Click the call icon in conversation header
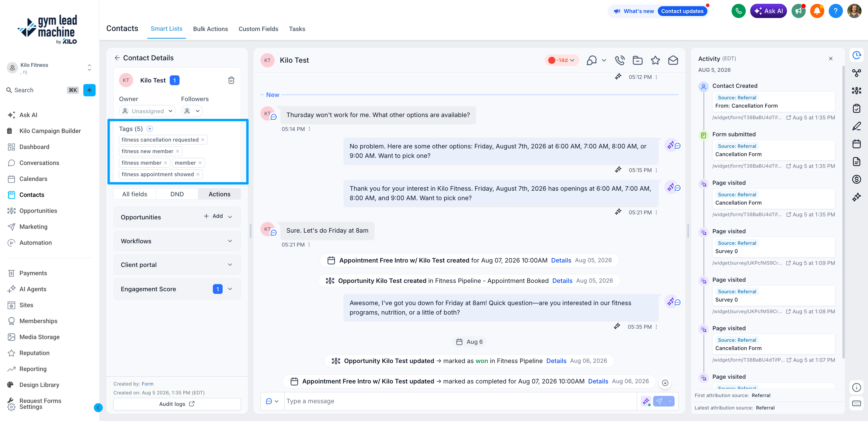This screenshot has width=868, height=421. tap(620, 60)
